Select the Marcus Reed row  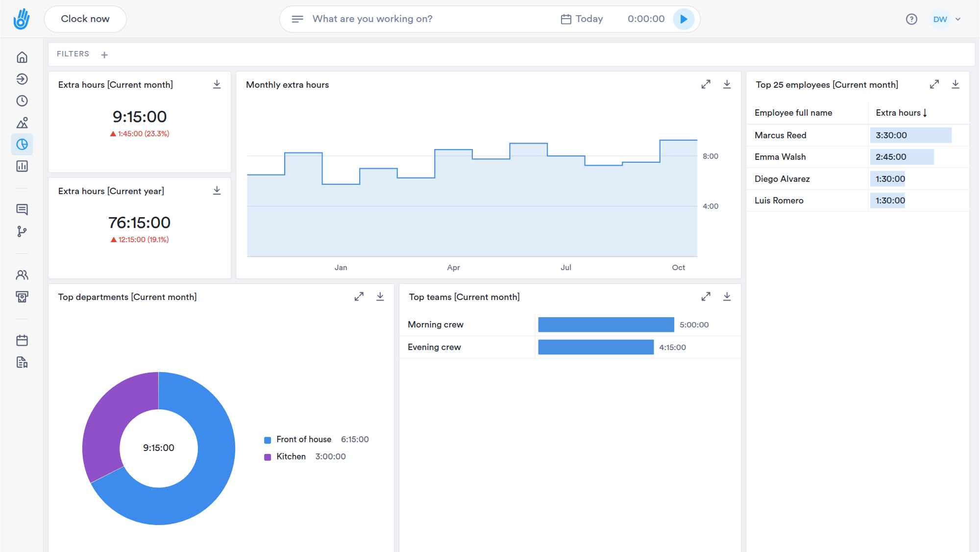pyautogui.click(x=857, y=135)
